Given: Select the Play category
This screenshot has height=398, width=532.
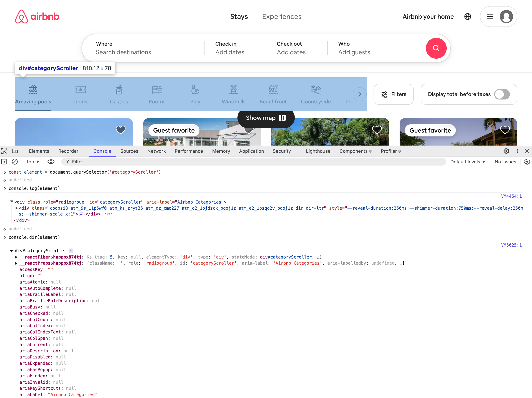Looking at the screenshot, I should (195, 94).
